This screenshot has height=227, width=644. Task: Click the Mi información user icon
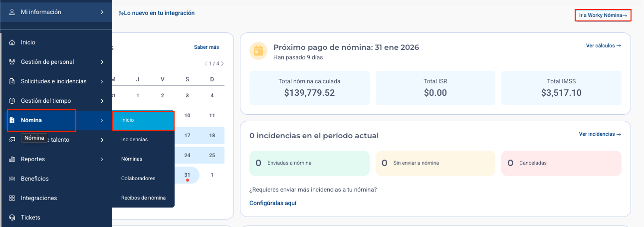click(x=12, y=11)
